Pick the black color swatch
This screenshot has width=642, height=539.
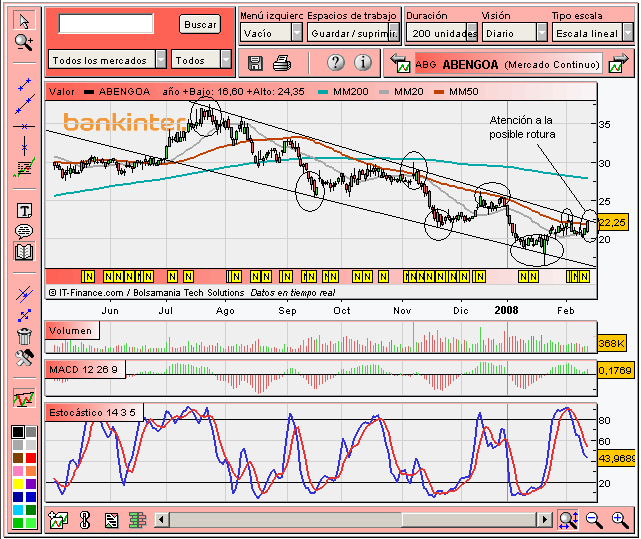[x=18, y=432]
